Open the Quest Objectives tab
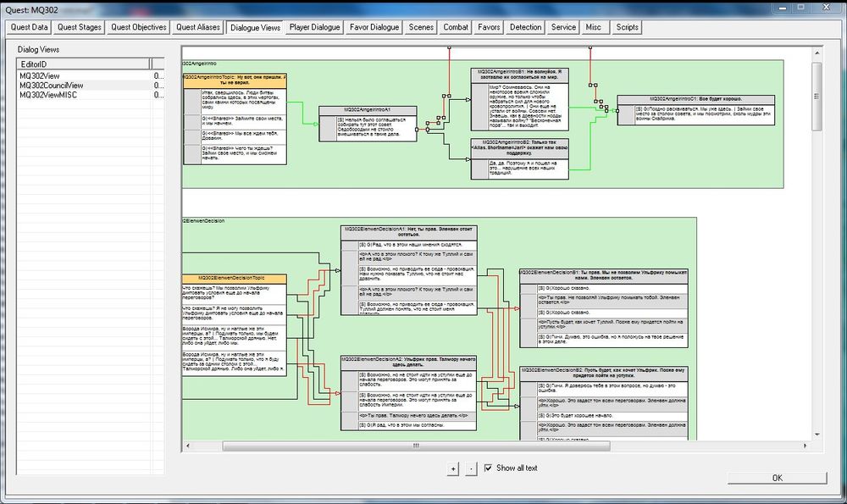The width and height of the screenshot is (847, 504). (x=138, y=27)
